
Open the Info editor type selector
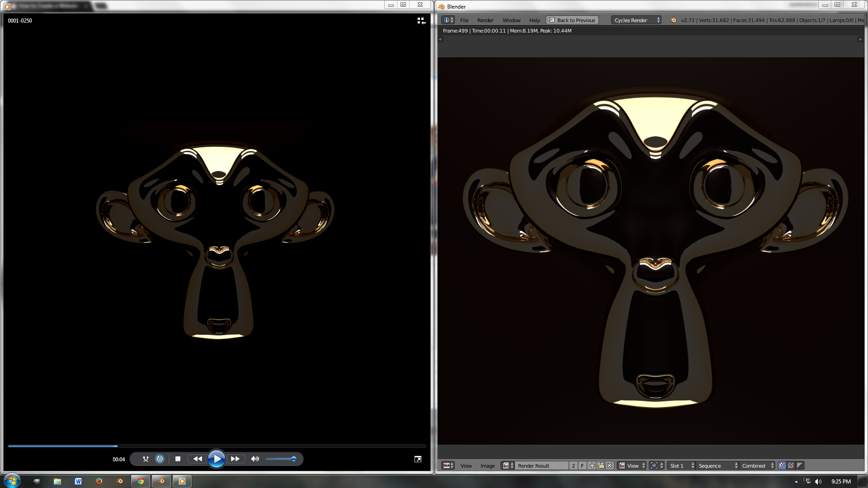[448, 20]
